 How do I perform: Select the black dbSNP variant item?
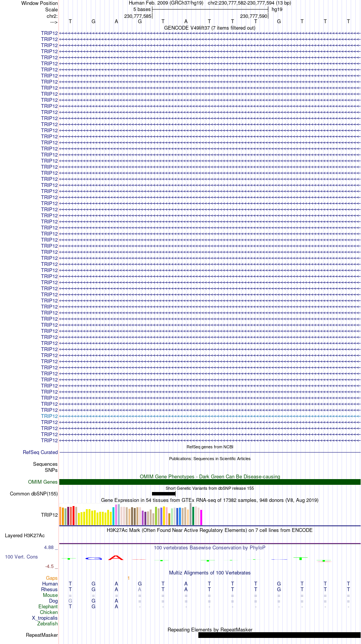click(x=163, y=494)
